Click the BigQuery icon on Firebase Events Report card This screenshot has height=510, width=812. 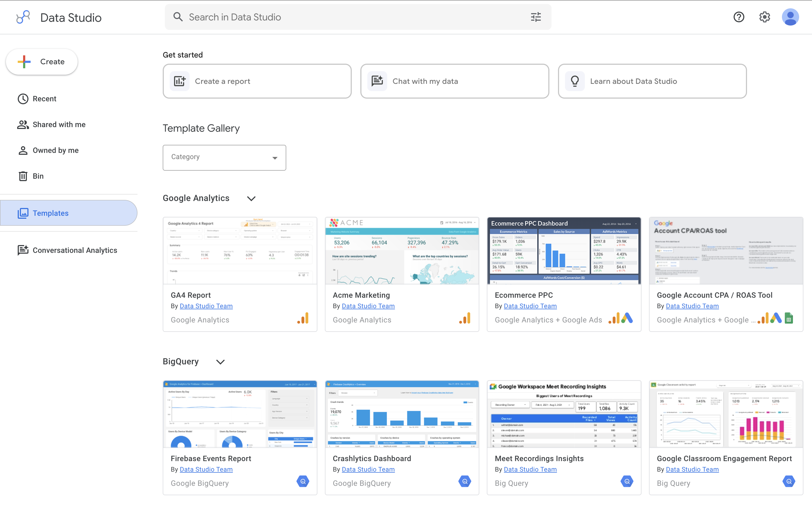[x=303, y=482]
